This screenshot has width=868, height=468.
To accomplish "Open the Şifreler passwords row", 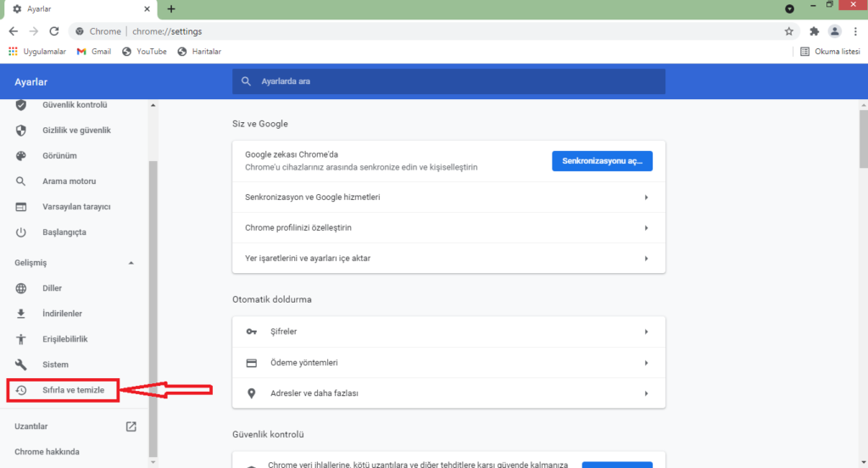I will click(448, 331).
